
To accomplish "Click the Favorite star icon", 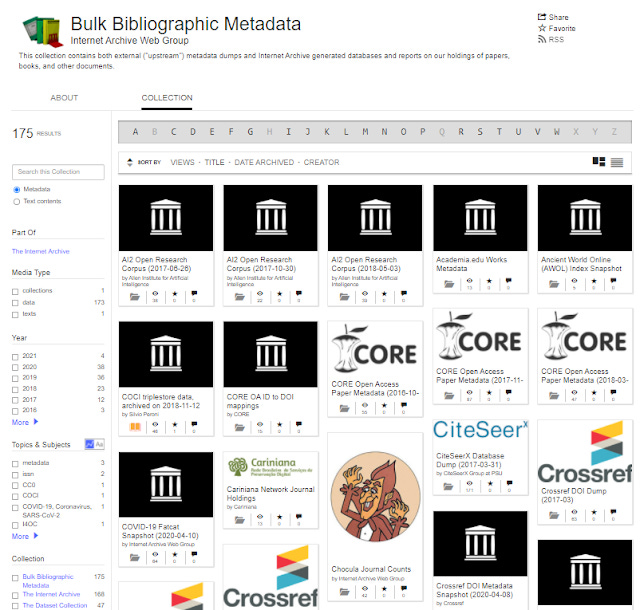I will click(x=542, y=28).
